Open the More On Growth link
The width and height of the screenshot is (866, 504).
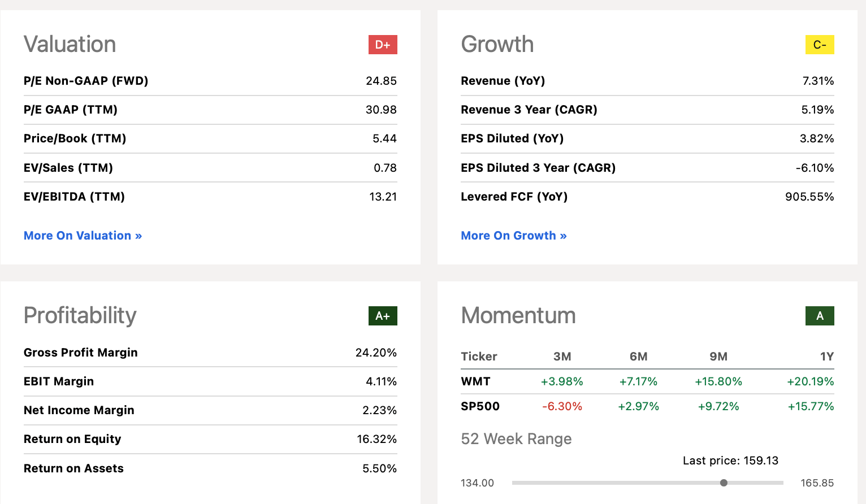(513, 236)
